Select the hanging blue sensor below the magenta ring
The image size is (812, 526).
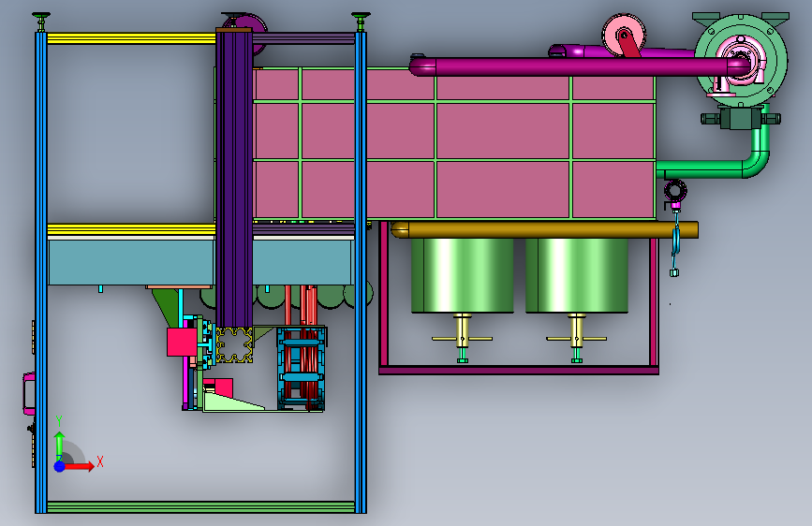coord(675,243)
